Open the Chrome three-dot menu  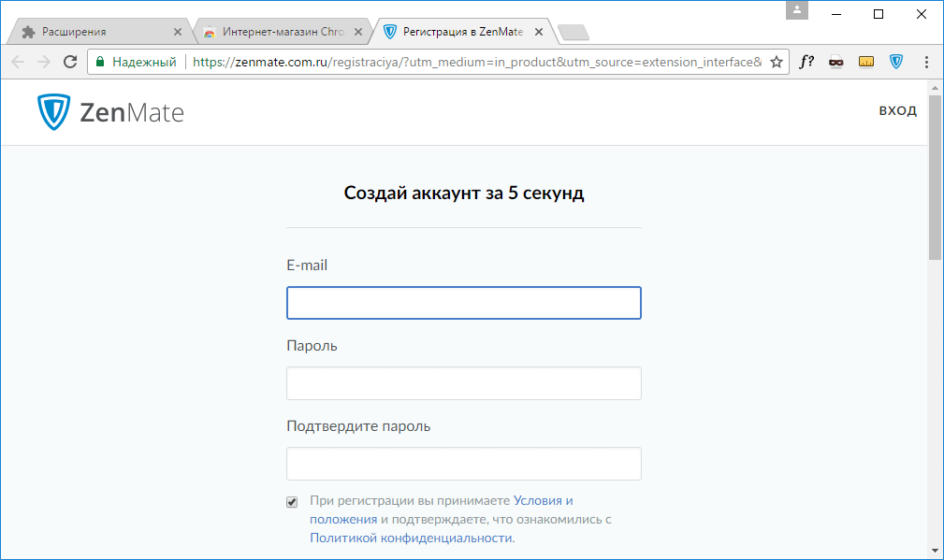926,62
